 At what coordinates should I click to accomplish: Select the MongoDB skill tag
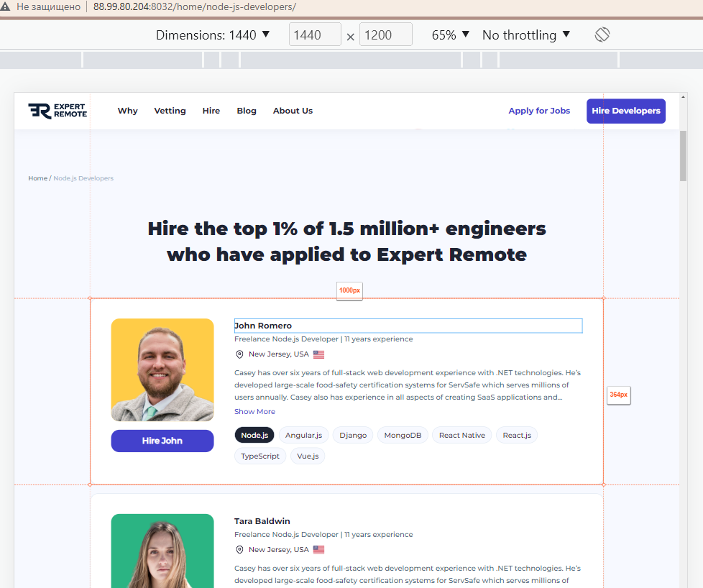click(403, 435)
